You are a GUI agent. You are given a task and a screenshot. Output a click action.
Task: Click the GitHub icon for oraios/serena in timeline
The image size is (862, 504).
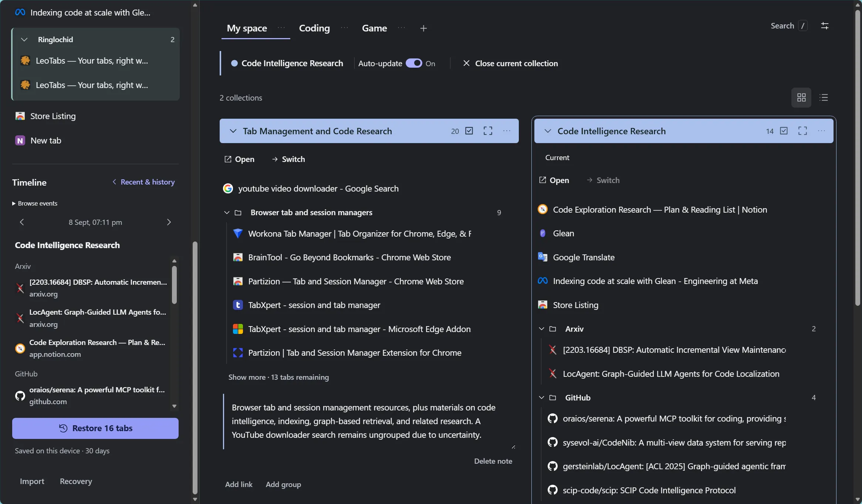20,396
